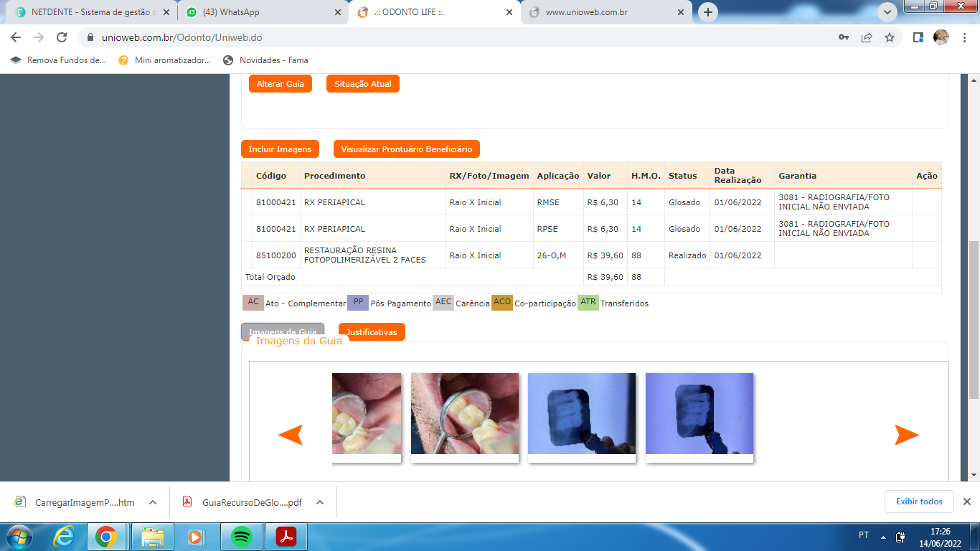Open the Chrome side panel icon

[x=918, y=37]
